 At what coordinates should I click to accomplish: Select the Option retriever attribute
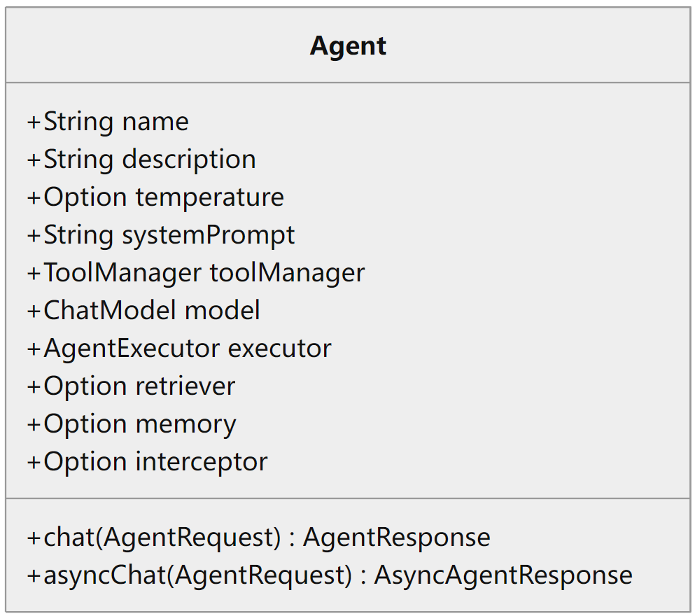tap(132, 386)
